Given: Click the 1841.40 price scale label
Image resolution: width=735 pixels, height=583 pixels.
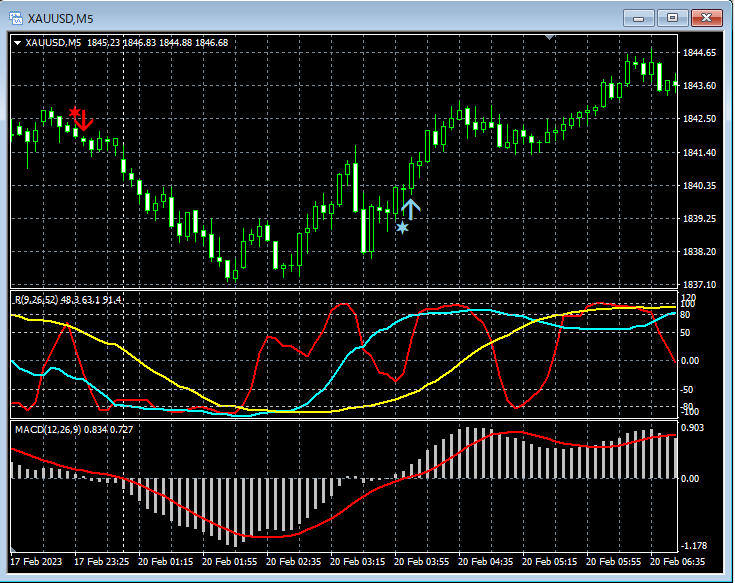Looking at the screenshot, I should 699,152.
